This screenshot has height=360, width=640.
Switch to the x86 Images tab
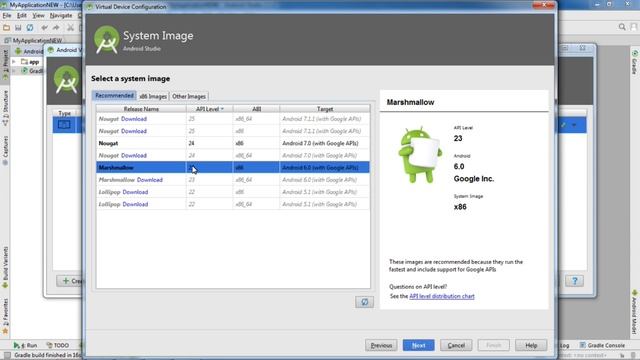153,96
